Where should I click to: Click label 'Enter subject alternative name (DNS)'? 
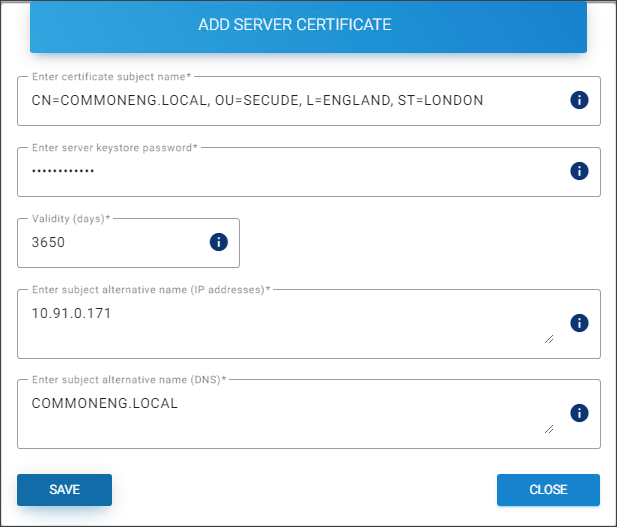coord(129,379)
